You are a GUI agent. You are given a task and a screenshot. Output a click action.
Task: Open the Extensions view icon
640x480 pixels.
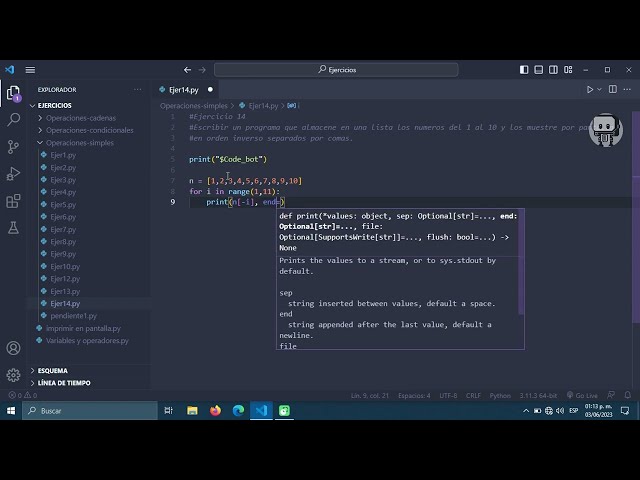coord(13,201)
